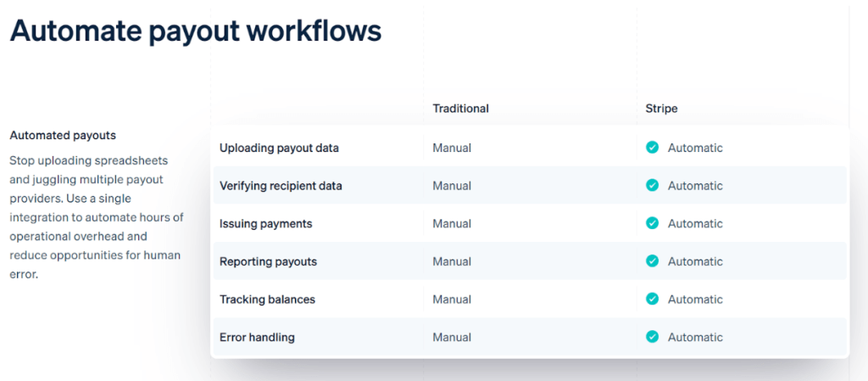The image size is (868, 381).
Task: Click 'Manual' in the Reporting payouts row
Action: tap(452, 261)
